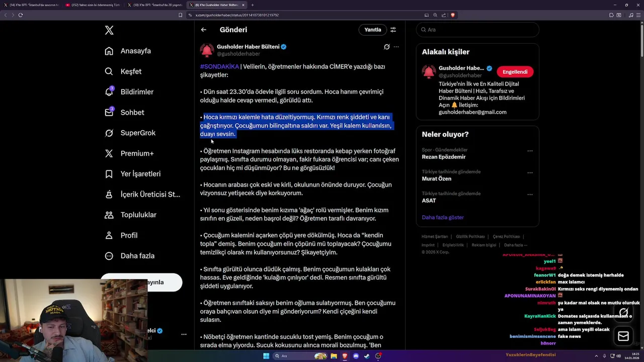The height and width of the screenshot is (362, 644).
Task: Click the X logo in the sidebar
Action: click(109, 30)
